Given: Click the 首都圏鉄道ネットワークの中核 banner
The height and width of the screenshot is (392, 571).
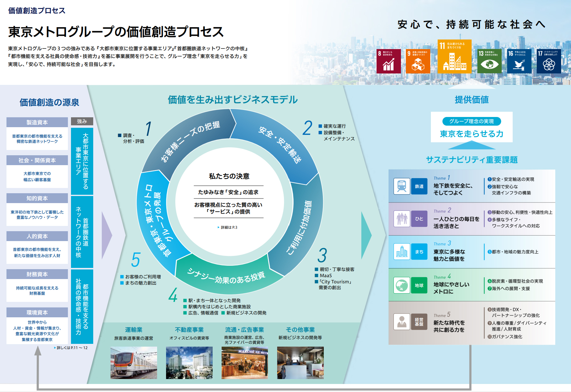Looking at the screenshot, I should click(82, 232).
